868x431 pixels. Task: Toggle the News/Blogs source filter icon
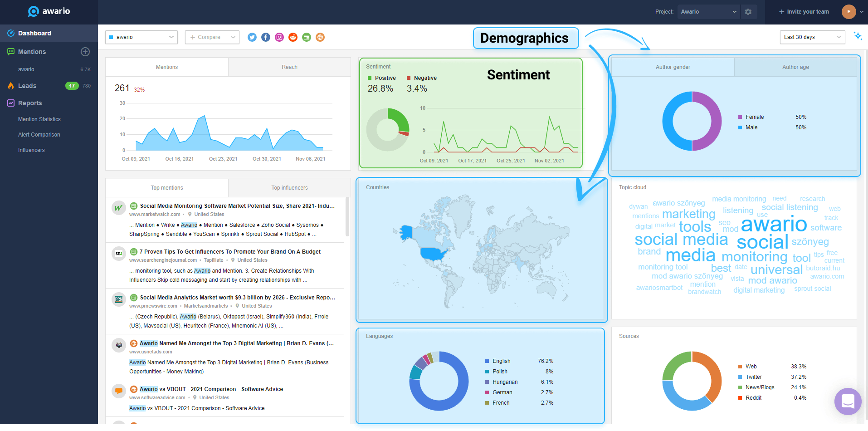[x=307, y=37]
